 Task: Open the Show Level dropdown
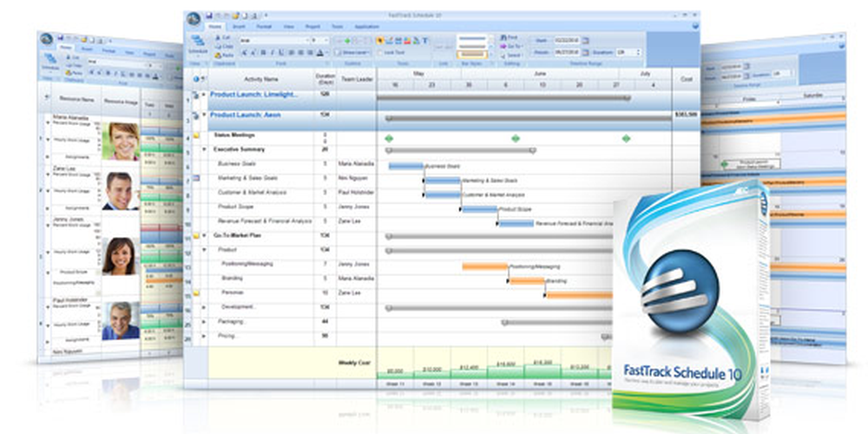point(352,53)
